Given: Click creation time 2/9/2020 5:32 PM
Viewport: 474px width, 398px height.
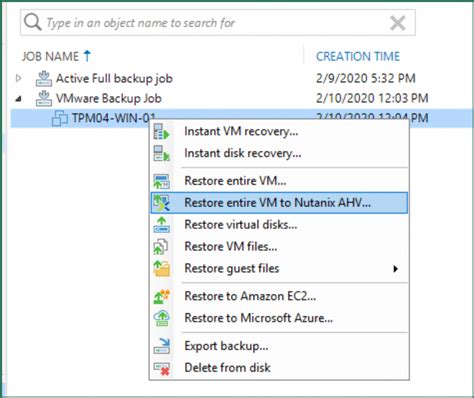Looking at the screenshot, I should click(x=366, y=78).
